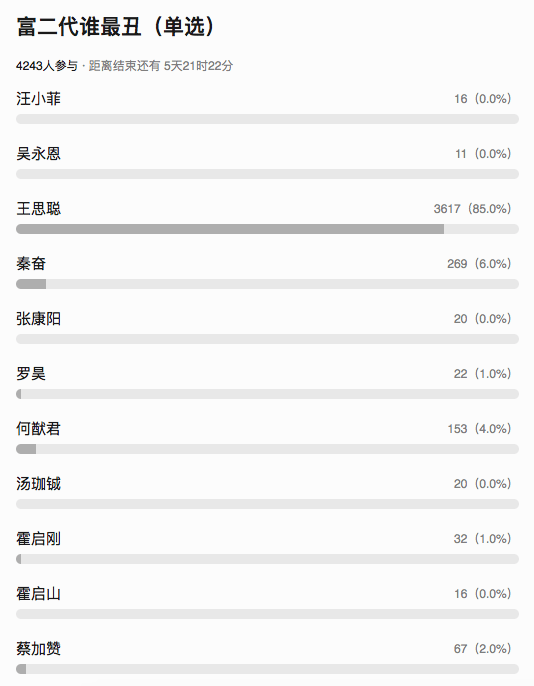Choose the 张康阳 poll entry
The height and width of the screenshot is (686, 534).
38,318
